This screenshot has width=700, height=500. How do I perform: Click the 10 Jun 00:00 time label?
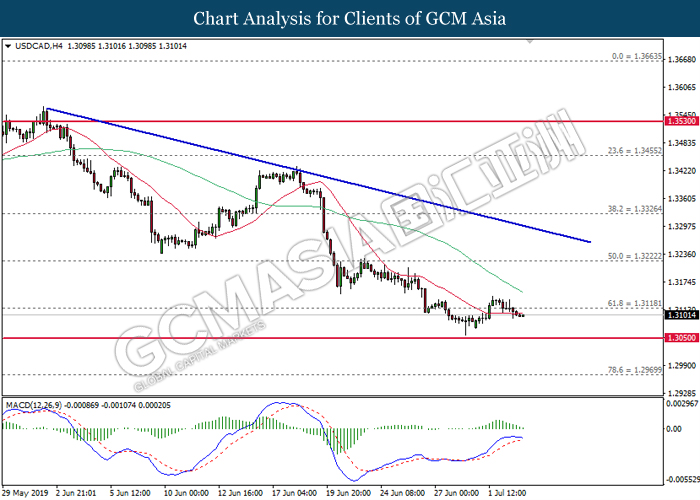pyautogui.click(x=186, y=493)
